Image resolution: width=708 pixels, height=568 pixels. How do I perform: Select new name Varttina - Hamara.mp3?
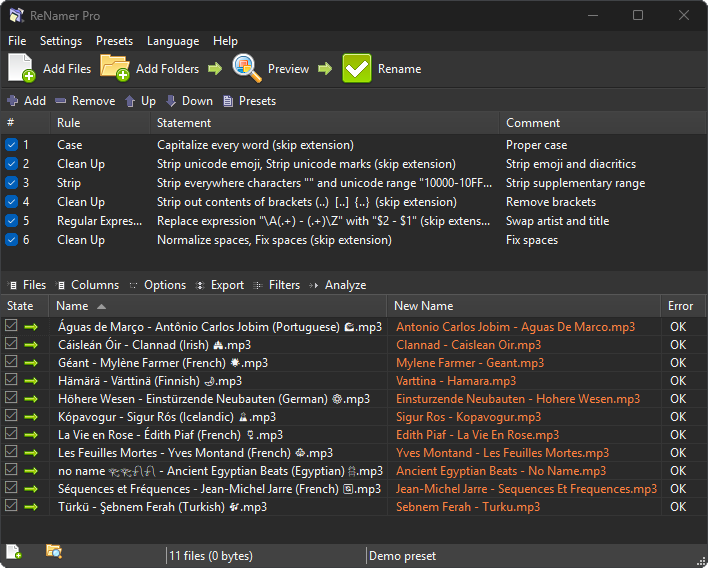[456, 381]
